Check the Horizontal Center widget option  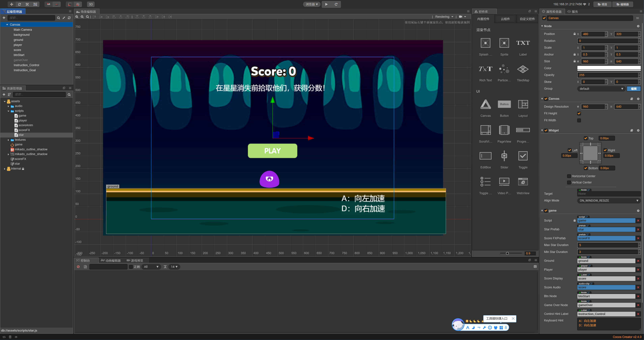point(569,176)
